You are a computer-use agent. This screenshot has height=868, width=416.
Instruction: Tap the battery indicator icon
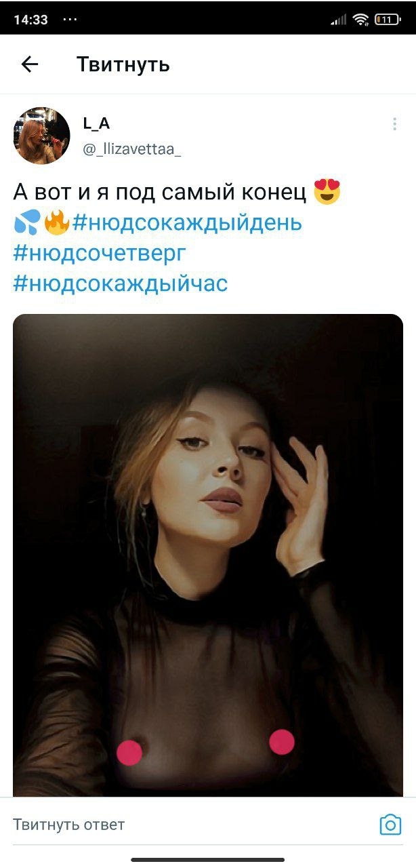coord(387,20)
